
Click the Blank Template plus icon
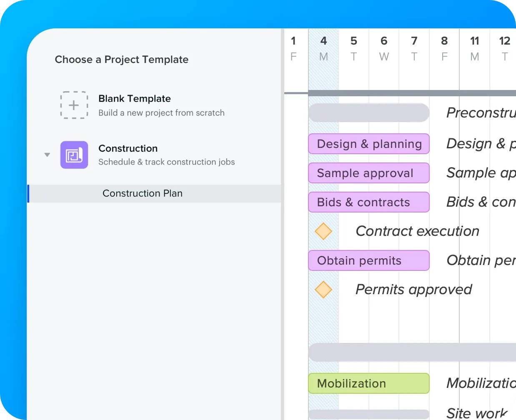click(74, 105)
